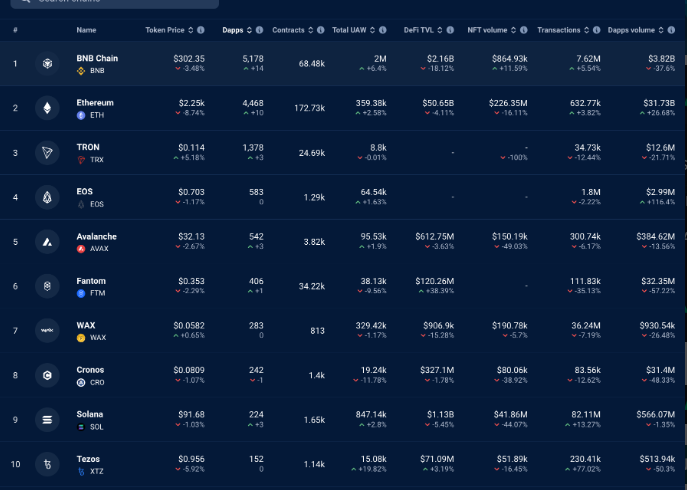
Task: Click the Dapps column header label
Action: coord(233,30)
